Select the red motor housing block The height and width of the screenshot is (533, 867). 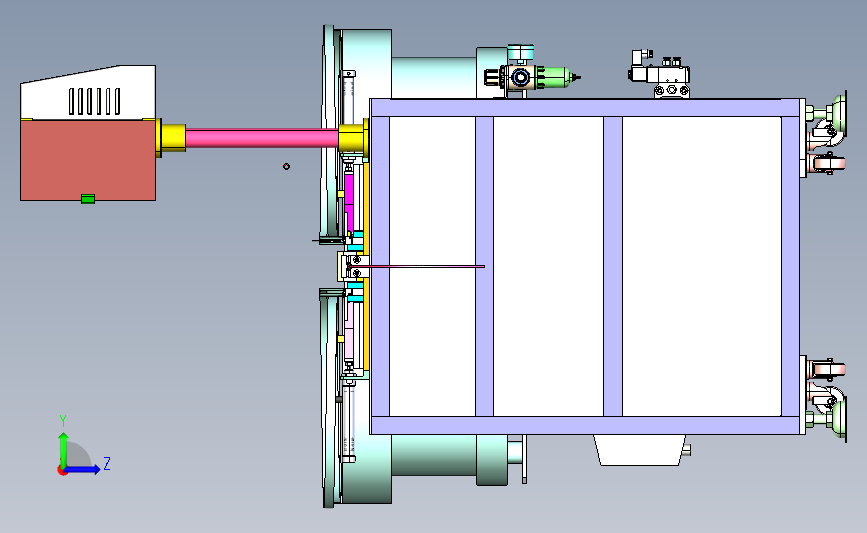(88, 159)
